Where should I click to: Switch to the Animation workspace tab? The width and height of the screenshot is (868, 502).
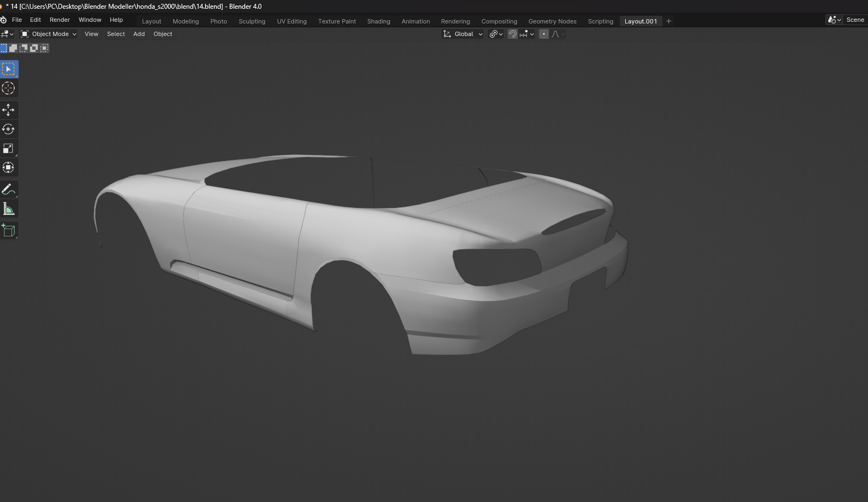tap(415, 21)
